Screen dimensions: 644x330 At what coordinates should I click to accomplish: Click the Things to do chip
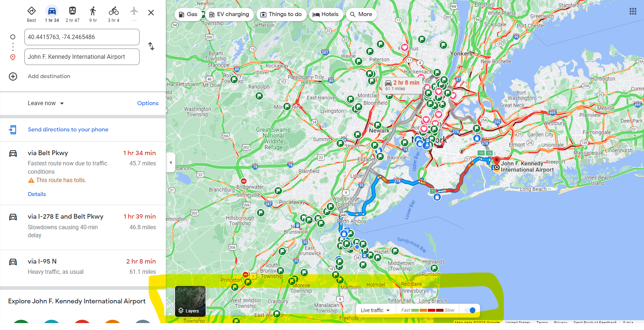coord(281,14)
